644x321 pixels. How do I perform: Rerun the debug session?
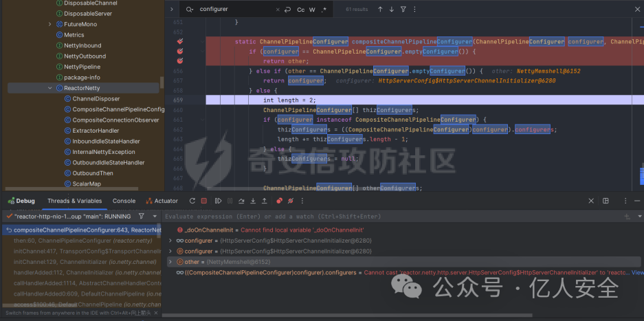pyautogui.click(x=192, y=201)
